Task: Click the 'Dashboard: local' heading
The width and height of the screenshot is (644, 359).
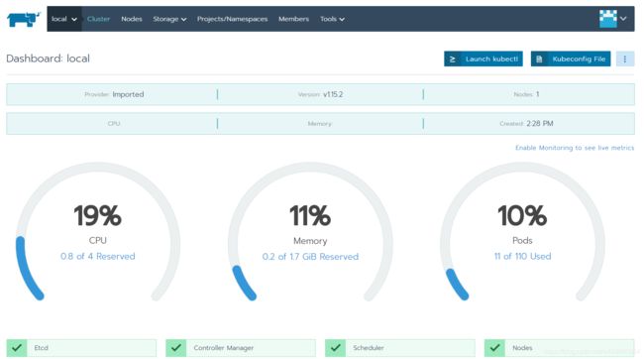Action: (49, 59)
